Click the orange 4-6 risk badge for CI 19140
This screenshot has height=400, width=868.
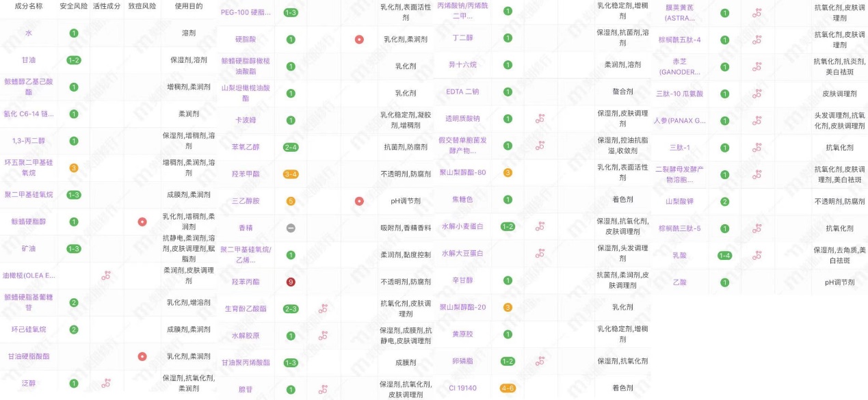508,386
